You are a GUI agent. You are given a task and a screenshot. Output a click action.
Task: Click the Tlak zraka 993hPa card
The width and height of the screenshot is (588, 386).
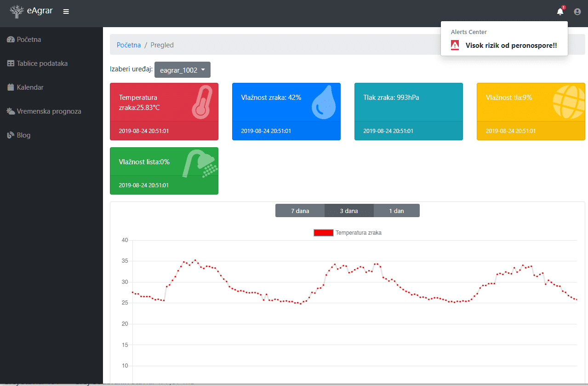click(x=408, y=111)
